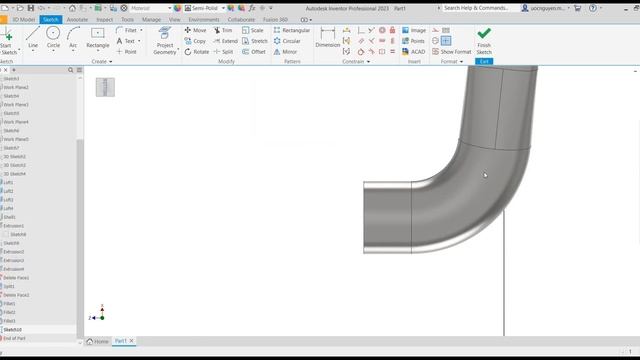Toggle the highlighted centerline format button
Image resolution: width=640 pixels, height=360 pixels.
[x=446, y=40]
